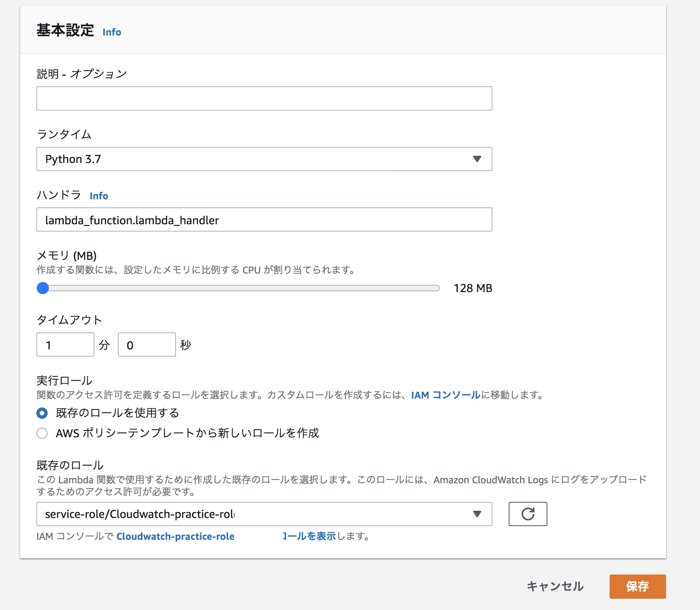Screen dimensions: 700x610
Task: Choose AWS ポリシーテンプレートから新しいロールを作成
Action: pos(42,433)
